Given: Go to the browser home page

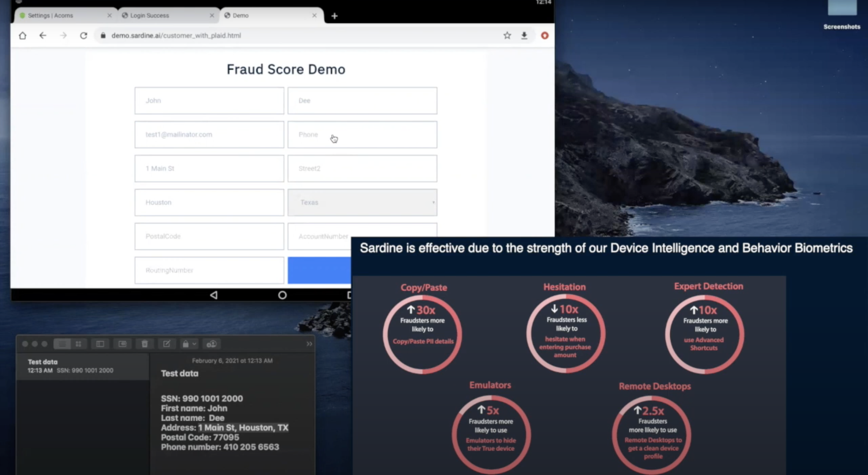Looking at the screenshot, I should 22,35.
